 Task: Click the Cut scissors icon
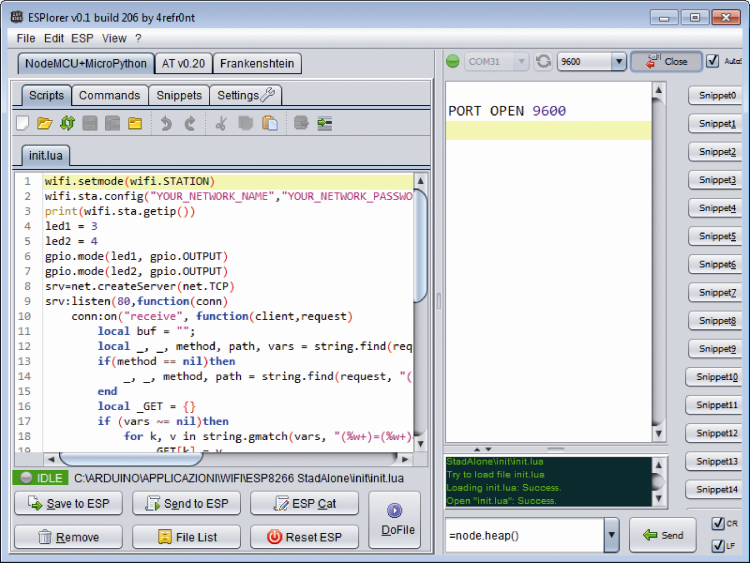pyautogui.click(x=222, y=124)
